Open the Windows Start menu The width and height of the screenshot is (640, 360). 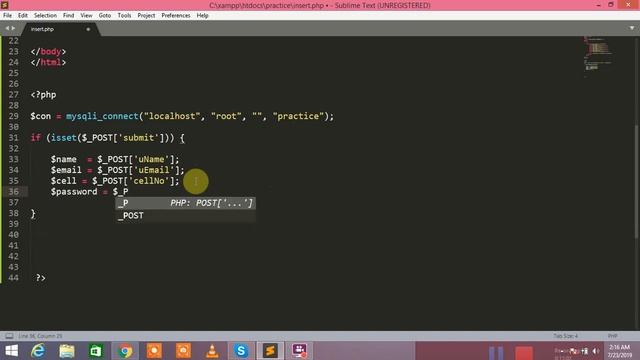point(11,351)
